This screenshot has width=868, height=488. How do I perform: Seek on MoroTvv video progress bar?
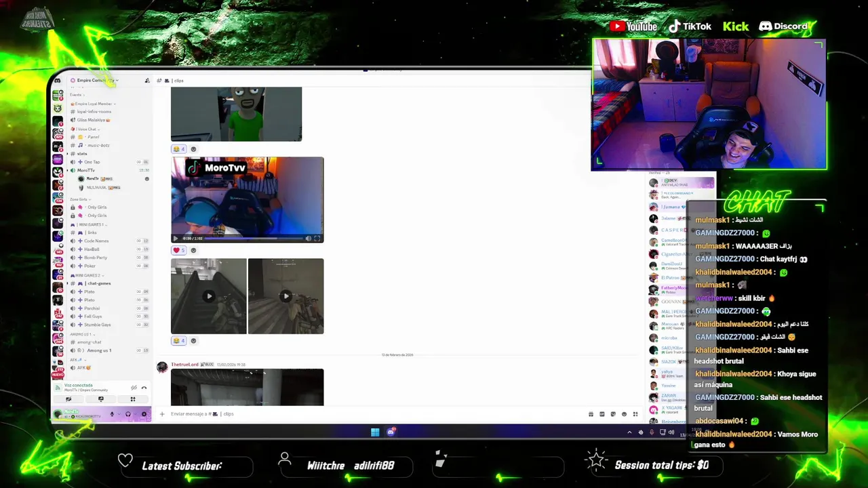(254, 239)
